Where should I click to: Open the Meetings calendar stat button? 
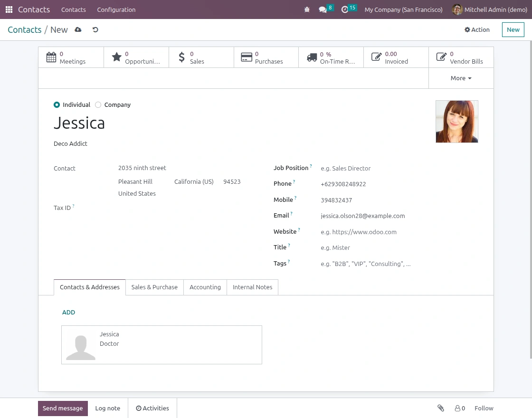(71, 57)
